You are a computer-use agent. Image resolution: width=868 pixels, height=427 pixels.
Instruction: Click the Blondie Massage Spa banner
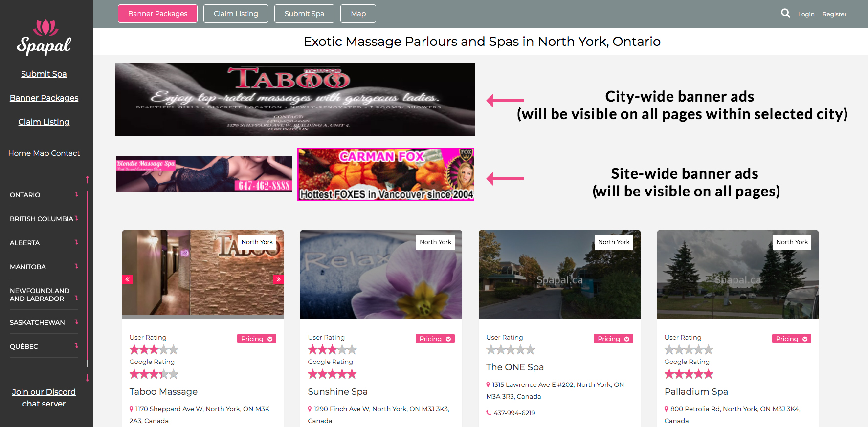(204, 174)
